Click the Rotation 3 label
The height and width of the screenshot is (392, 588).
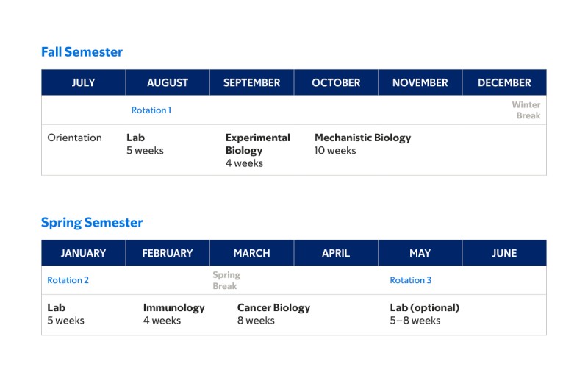[411, 280]
